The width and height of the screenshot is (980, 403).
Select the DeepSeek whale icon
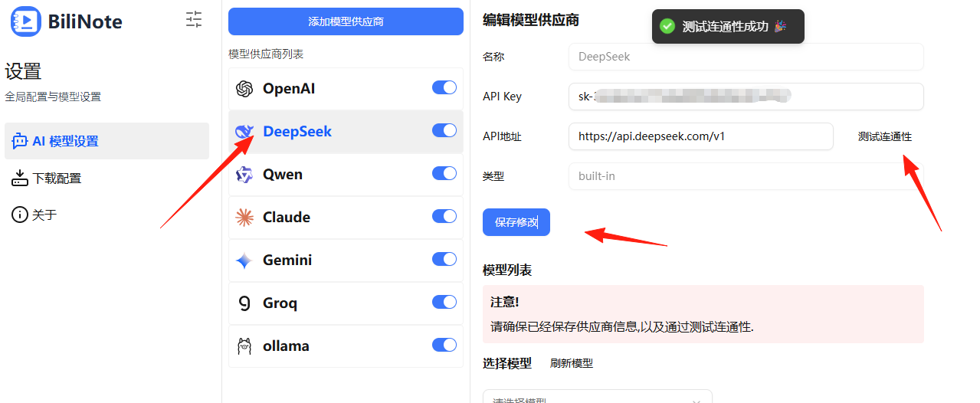[x=244, y=132]
